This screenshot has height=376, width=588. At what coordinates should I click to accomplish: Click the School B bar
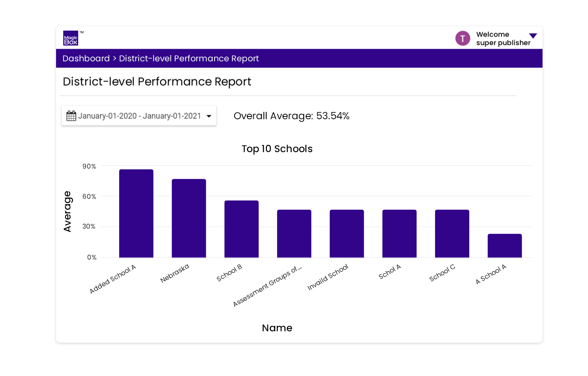(x=241, y=229)
